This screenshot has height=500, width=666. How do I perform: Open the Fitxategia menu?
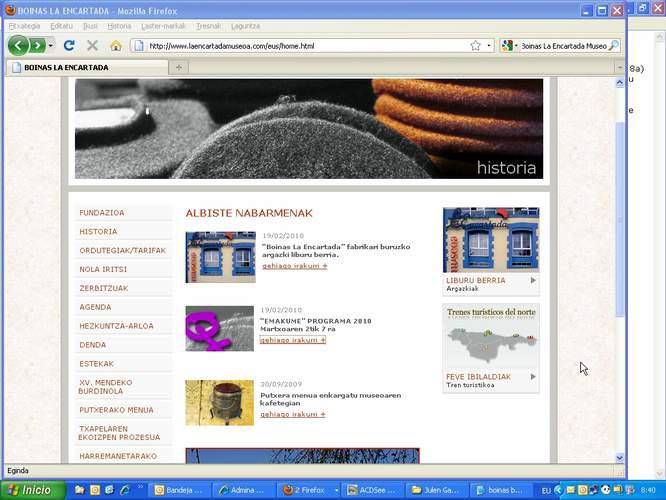pyautogui.click(x=24, y=26)
